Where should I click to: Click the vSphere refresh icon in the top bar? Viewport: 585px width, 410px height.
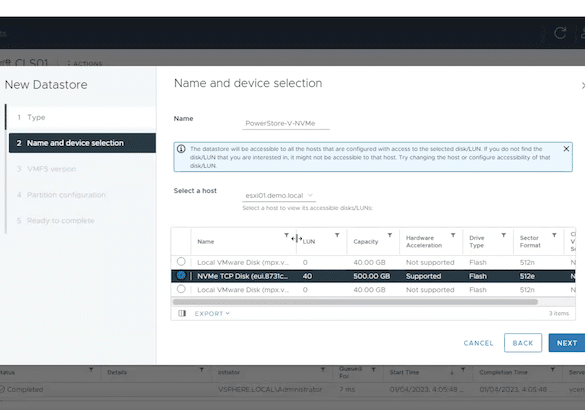click(x=560, y=33)
